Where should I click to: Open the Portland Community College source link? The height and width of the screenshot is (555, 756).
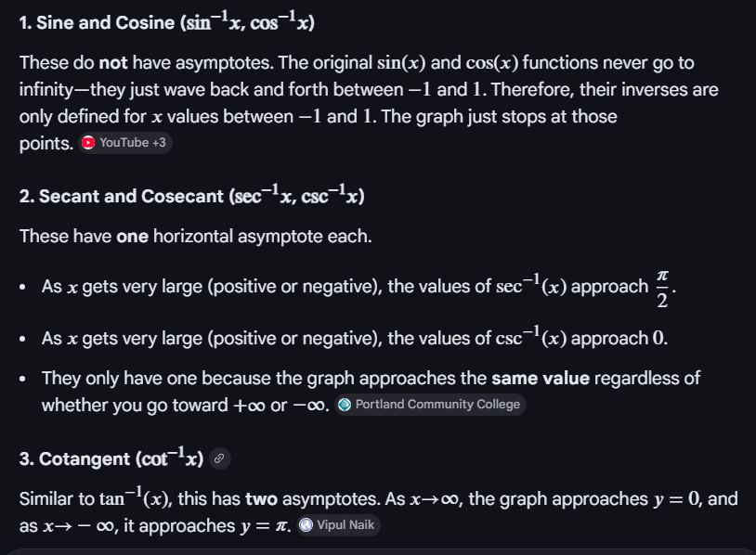pos(437,405)
